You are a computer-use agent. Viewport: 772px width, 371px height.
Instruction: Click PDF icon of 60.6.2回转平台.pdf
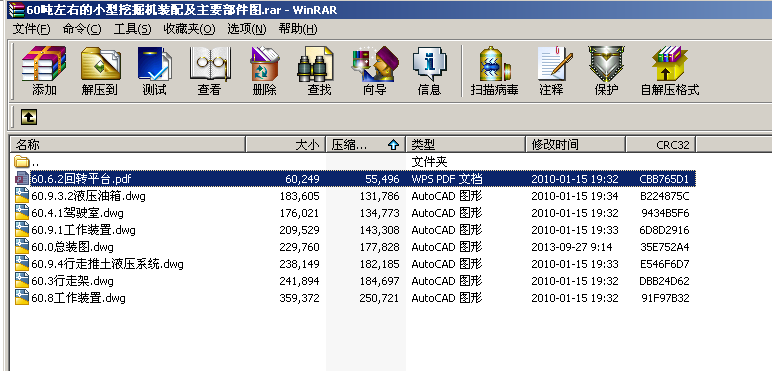22,178
